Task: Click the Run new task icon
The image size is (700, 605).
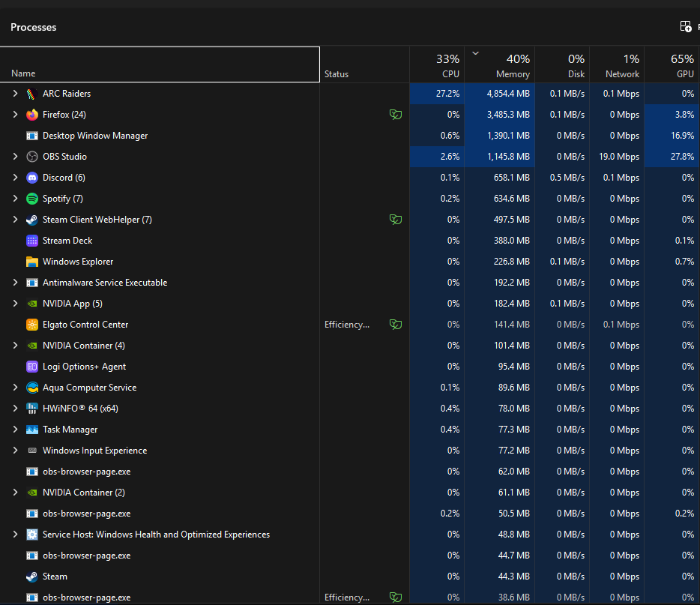Action: click(x=686, y=27)
